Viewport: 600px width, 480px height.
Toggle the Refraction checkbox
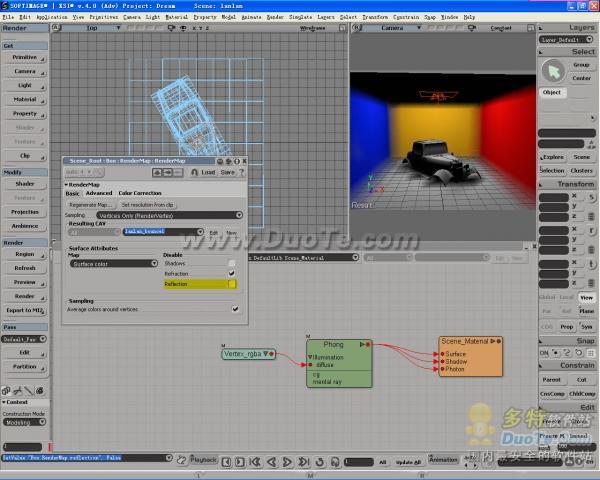(232, 273)
